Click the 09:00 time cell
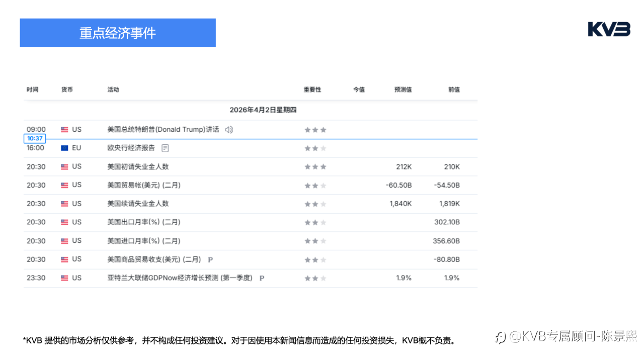Image resolution: width=644 pixels, height=356 pixels. pos(36,130)
